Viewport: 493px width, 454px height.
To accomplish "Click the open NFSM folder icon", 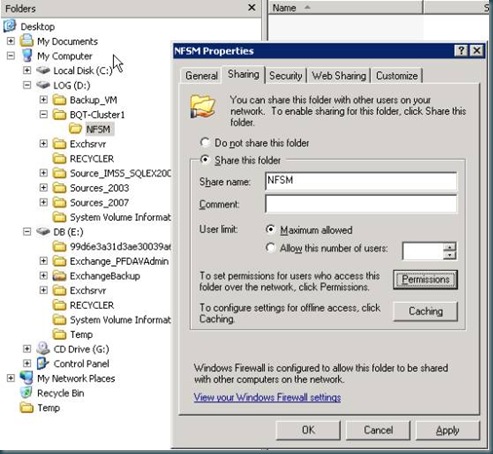I will coord(75,129).
